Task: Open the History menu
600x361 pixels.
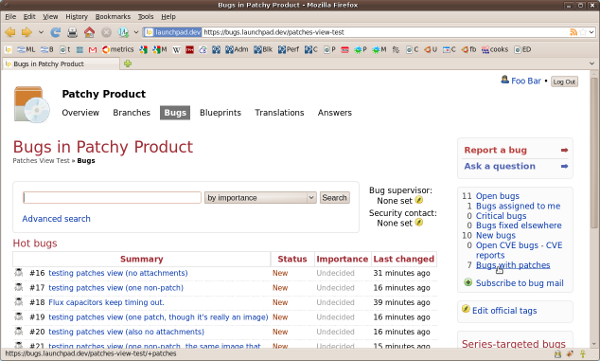Action: 77,16
